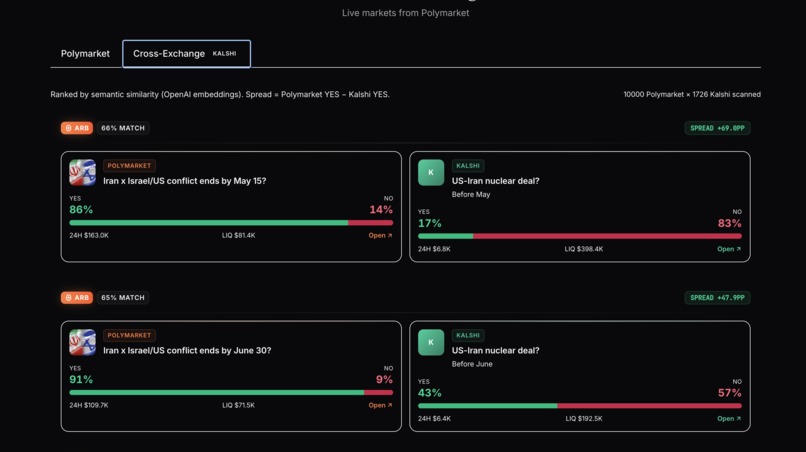Image resolution: width=806 pixels, height=452 pixels.
Task: Click the YES/NO progress bar on June 30 card
Action: click(231, 392)
